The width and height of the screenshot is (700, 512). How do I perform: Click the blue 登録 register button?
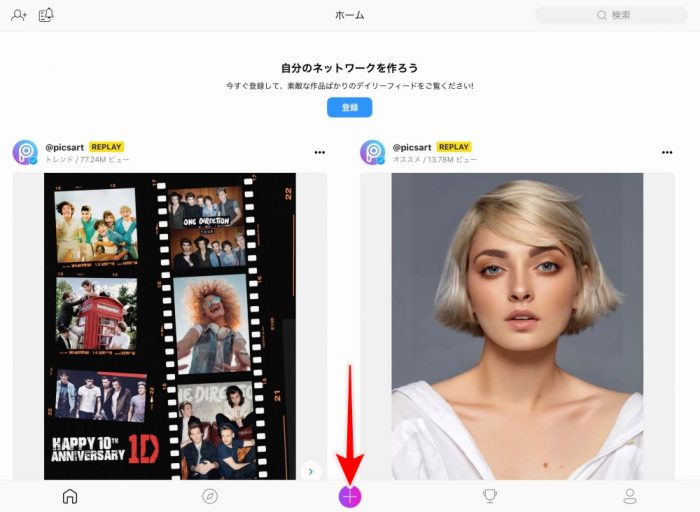coord(350,107)
